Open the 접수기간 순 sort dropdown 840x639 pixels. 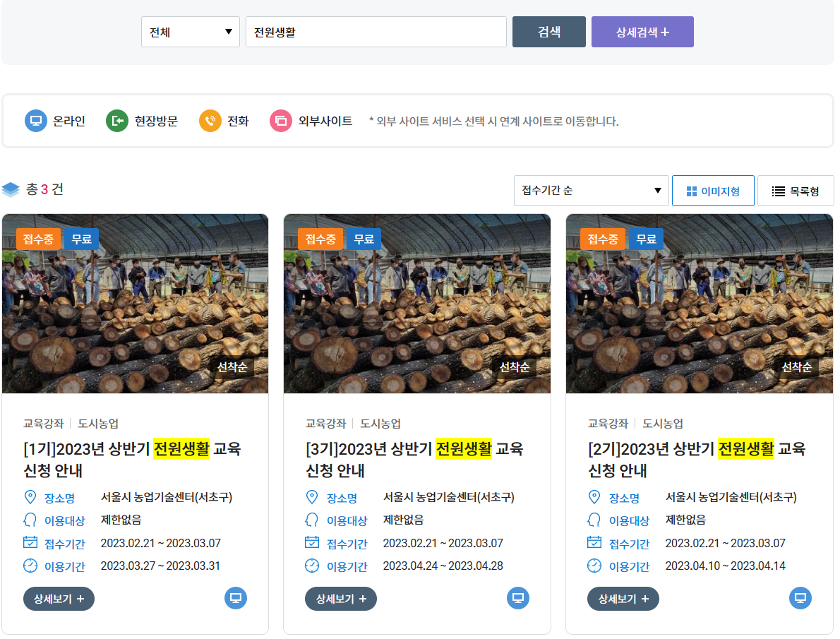coord(591,191)
